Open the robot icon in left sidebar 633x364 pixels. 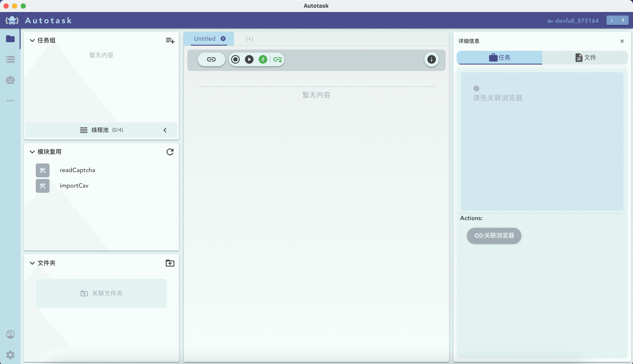pos(10,80)
